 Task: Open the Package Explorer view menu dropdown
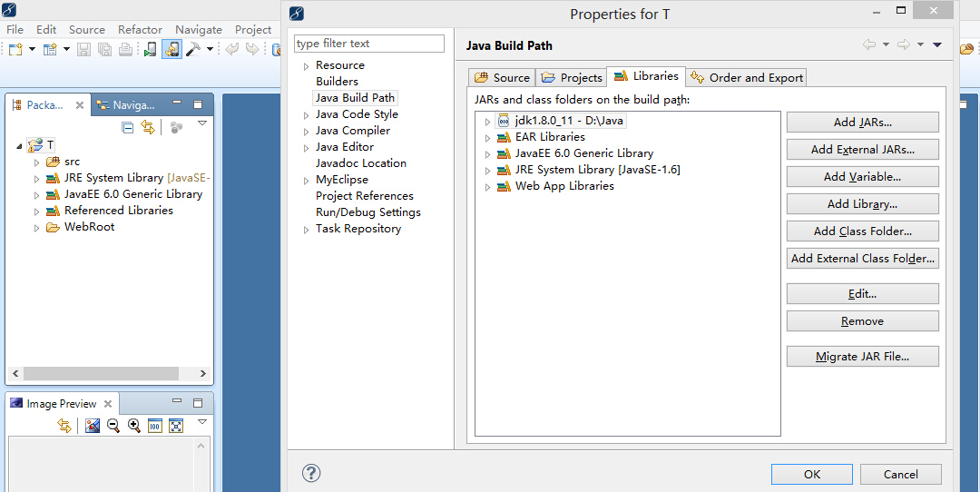coord(201,123)
